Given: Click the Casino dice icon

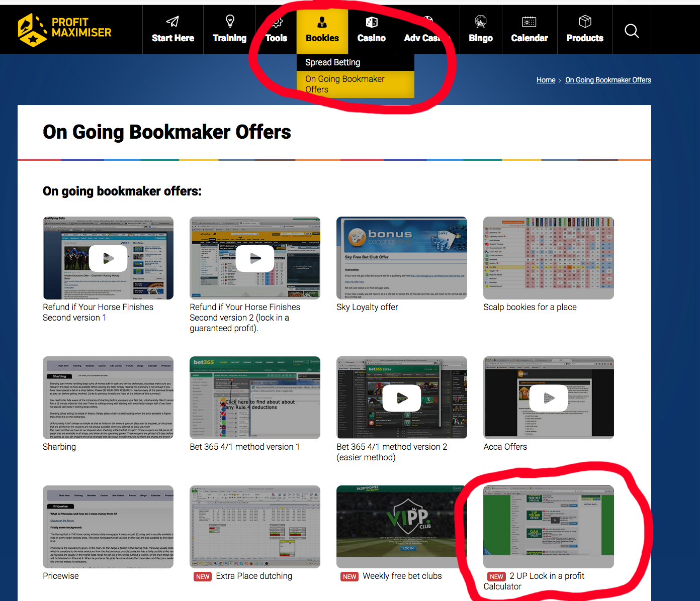Looking at the screenshot, I should [x=372, y=22].
